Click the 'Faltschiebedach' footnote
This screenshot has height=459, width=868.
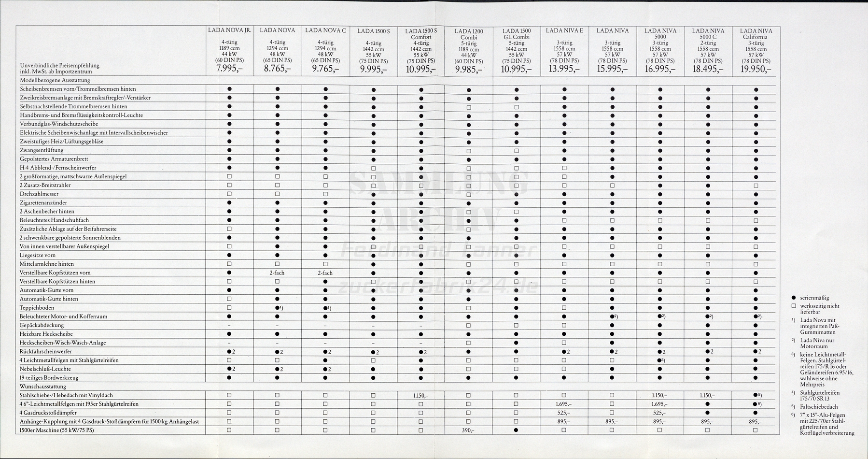point(819,407)
